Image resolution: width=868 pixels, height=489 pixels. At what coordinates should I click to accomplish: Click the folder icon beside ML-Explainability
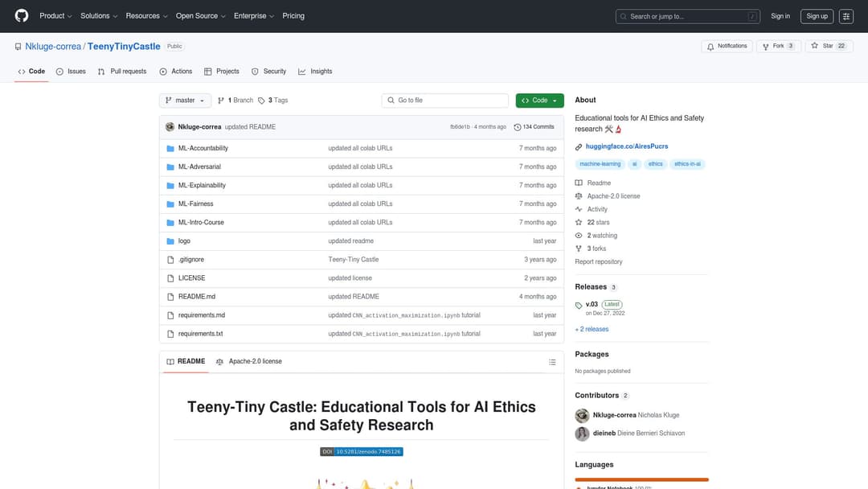pos(170,186)
